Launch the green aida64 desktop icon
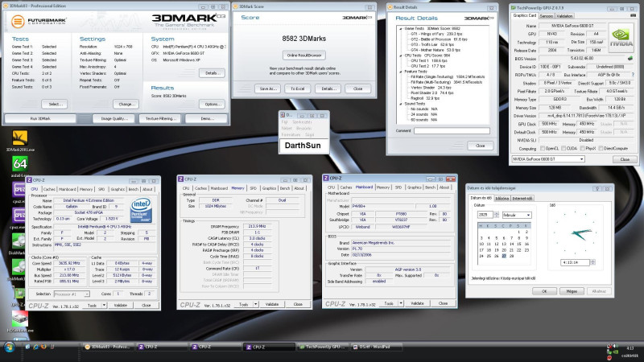The width and height of the screenshot is (644, 362). [19, 164]
